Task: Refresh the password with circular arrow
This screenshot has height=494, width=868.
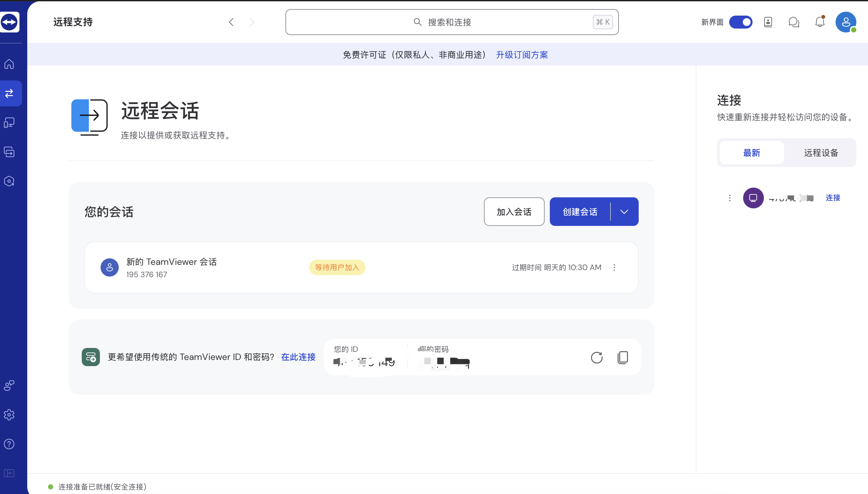Action: click(x=597, y=357)
